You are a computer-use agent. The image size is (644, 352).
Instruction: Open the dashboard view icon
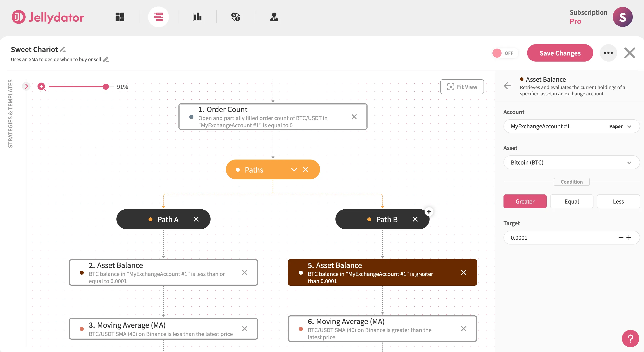[120, 17]
